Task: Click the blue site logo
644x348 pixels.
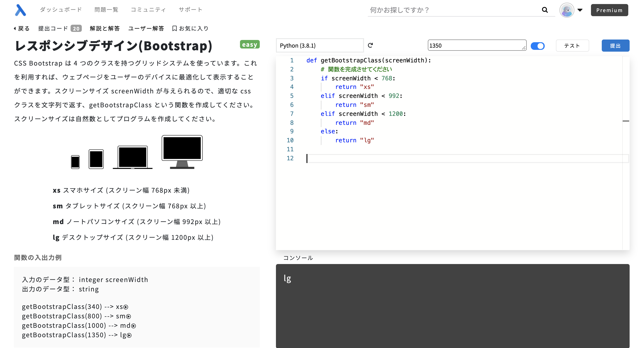Action: pyautogui.click(x=20, y=10)
